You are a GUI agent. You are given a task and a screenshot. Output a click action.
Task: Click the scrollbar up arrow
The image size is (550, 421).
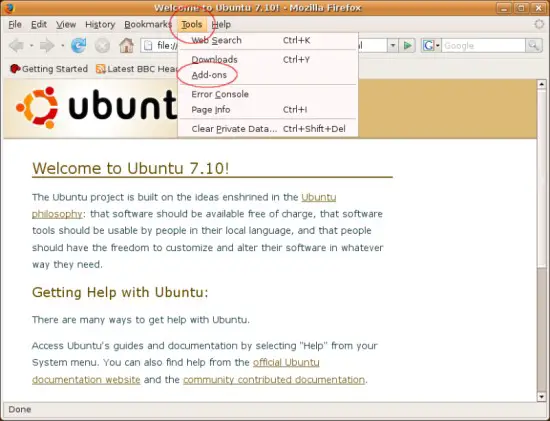click(x=542, y=84)
